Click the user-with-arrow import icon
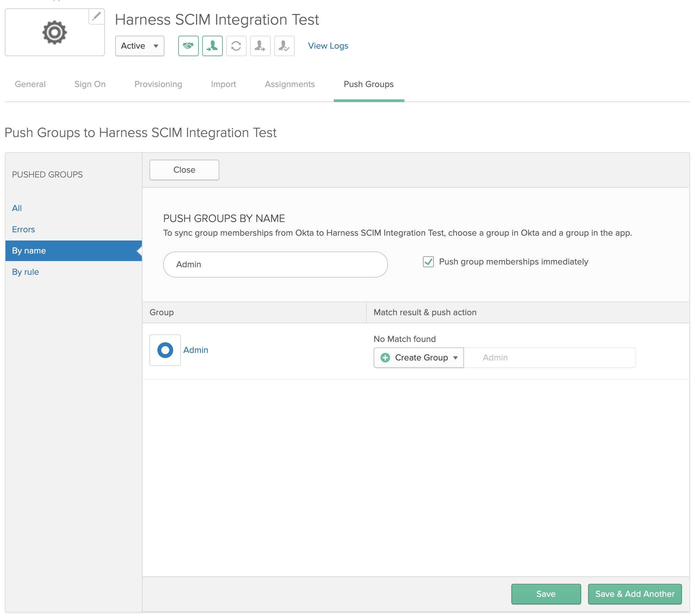Screen dimensions: 695x616 click(x=260, y=46)
